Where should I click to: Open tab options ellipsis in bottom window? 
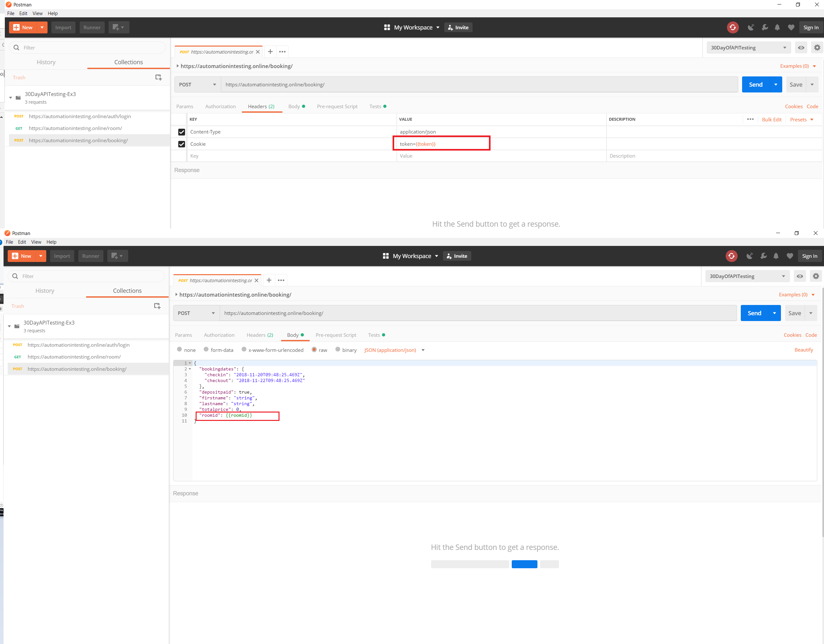click(281, 280)
